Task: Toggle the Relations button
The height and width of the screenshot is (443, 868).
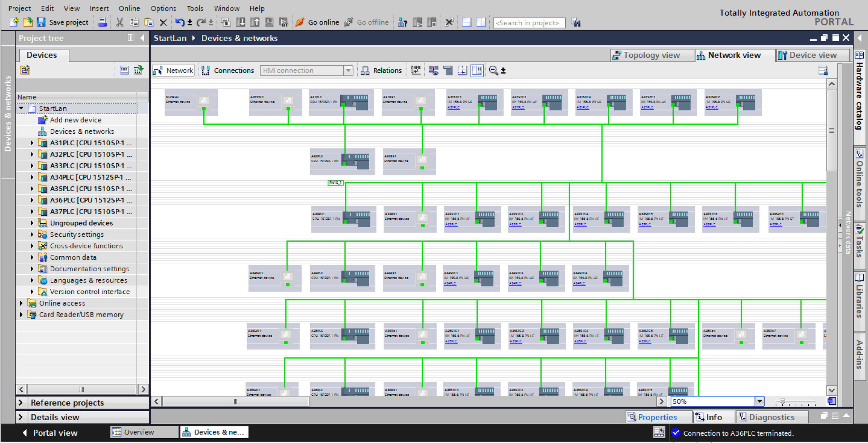Action: click(x=382, y=70)
